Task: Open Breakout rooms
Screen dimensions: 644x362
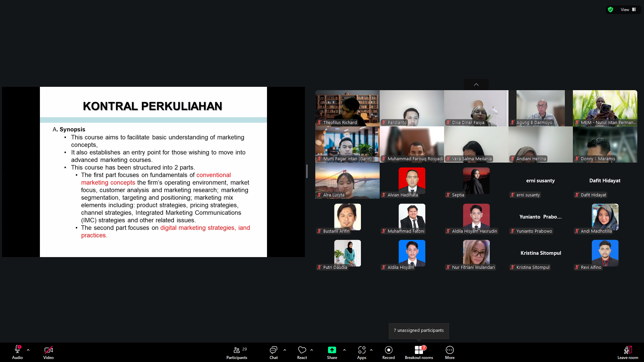Action: 419,352
